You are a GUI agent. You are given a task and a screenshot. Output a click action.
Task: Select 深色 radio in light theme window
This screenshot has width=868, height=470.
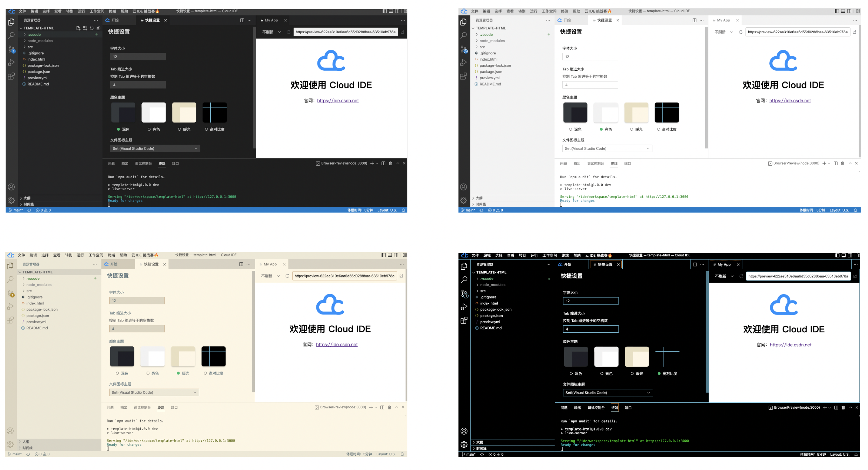coord(571,130)
